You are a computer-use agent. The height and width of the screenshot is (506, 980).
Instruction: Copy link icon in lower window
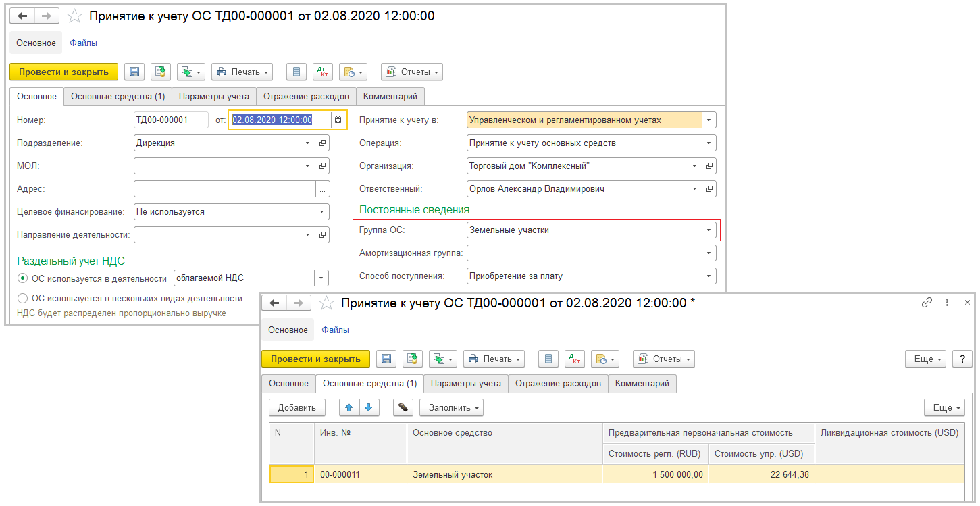coord(927,303)
